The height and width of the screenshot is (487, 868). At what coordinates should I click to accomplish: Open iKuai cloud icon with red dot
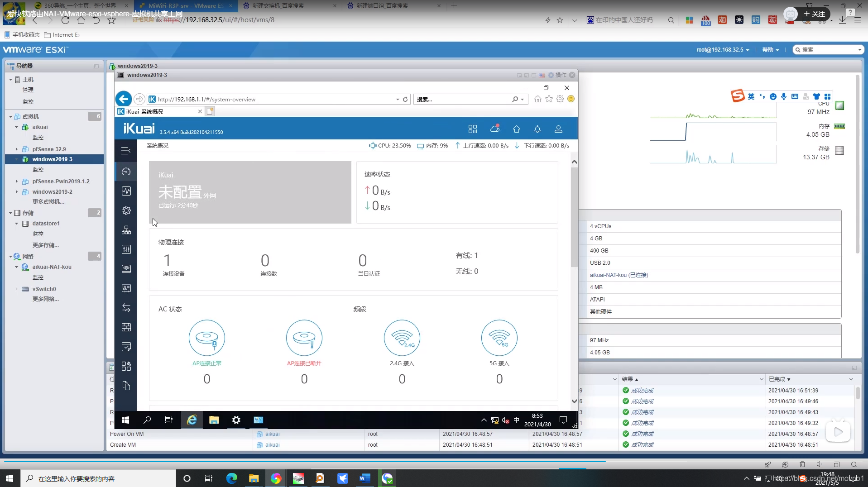tap(495, 129)
